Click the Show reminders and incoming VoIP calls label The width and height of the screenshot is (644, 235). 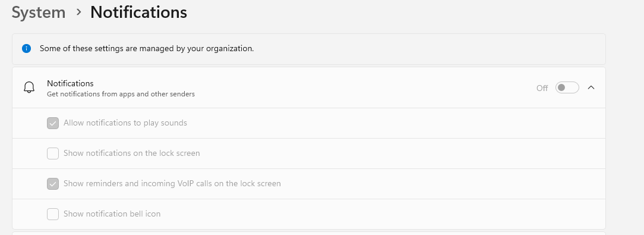[172, 184]
